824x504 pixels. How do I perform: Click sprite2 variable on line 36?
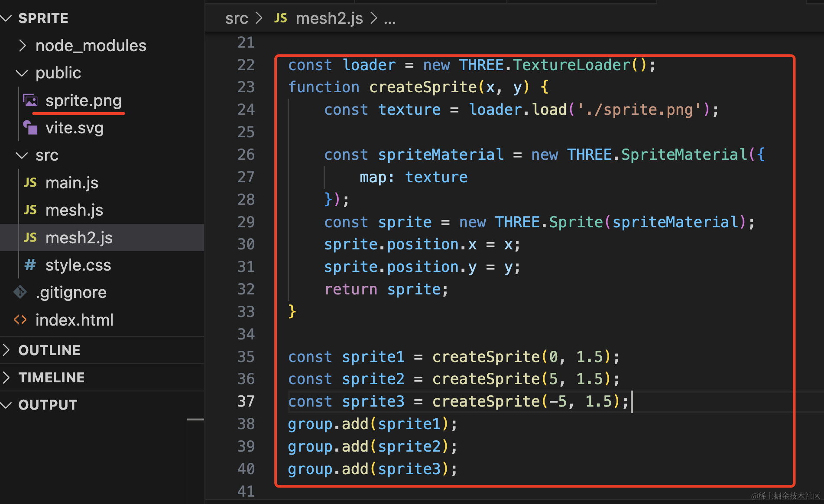click(x=373, y=379)
